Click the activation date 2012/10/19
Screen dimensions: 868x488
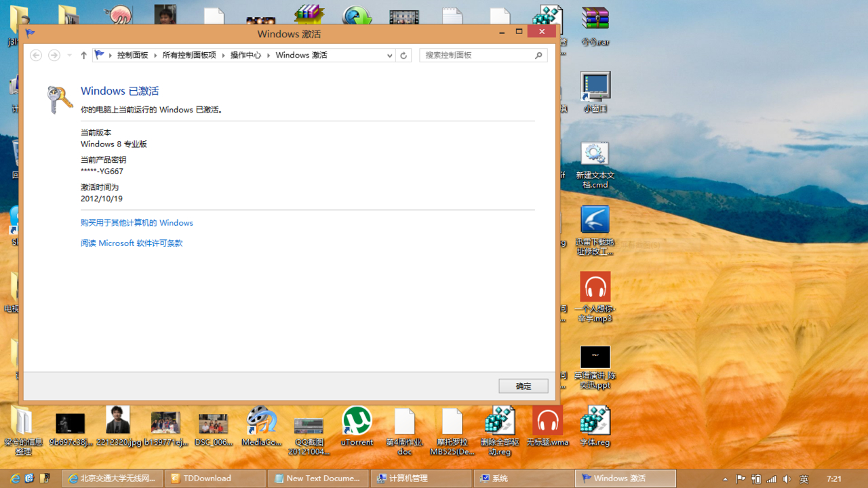pyautogui.click(x=102, y=199)
